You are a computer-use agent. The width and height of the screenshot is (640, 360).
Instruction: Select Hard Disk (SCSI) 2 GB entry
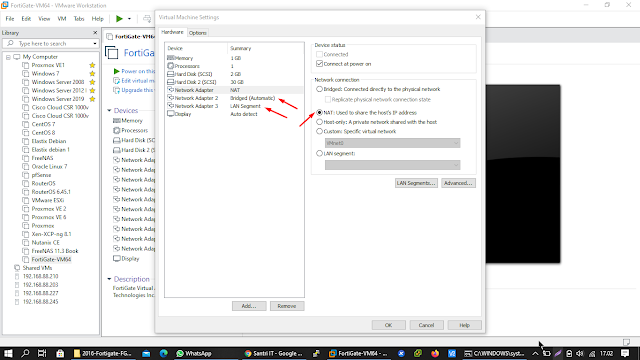[x=234, y=74]
